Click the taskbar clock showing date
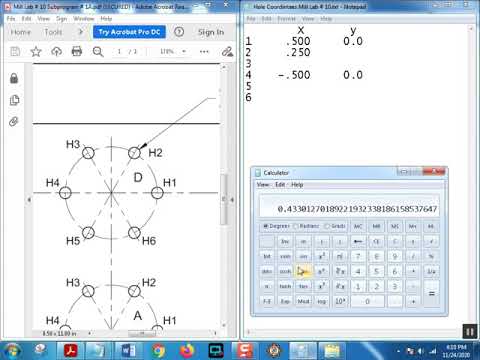 (456, 351)
